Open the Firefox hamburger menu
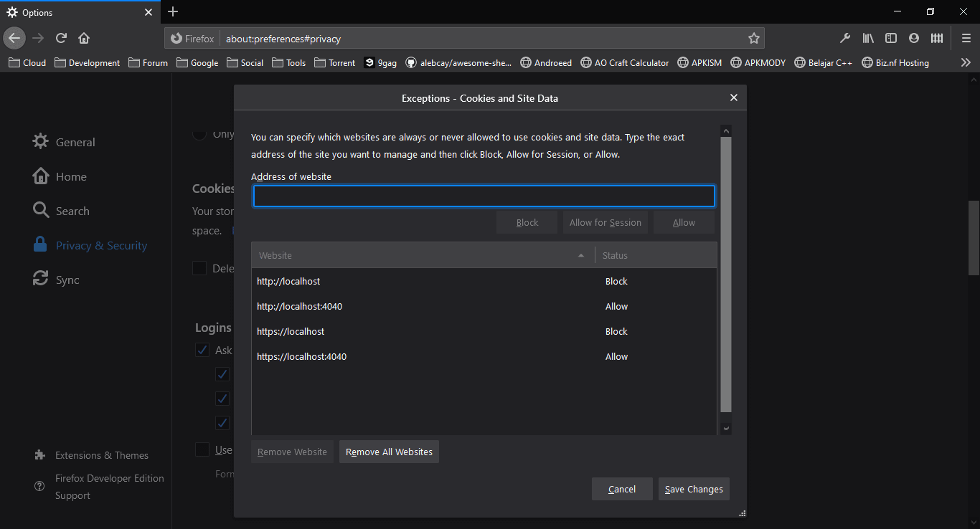This screenshot has width=980, height=529. point(966,38)
